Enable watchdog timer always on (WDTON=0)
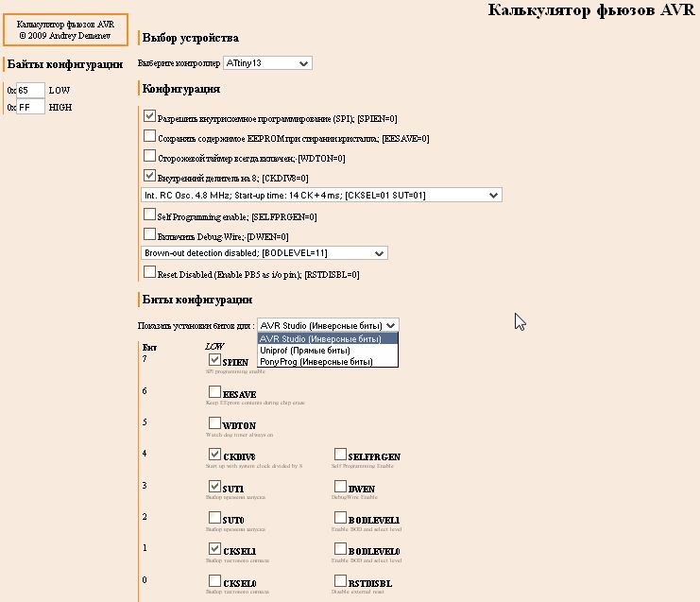Viewport: 700px width, 602px height. pyautogui.click(x=149, y=156)
